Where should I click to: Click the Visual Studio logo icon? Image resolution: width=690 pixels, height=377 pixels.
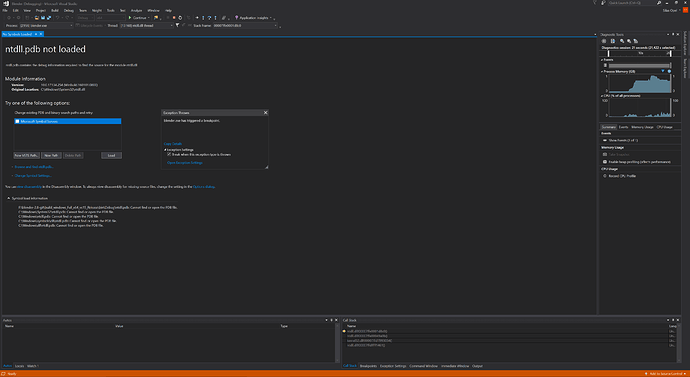[5, 3]
